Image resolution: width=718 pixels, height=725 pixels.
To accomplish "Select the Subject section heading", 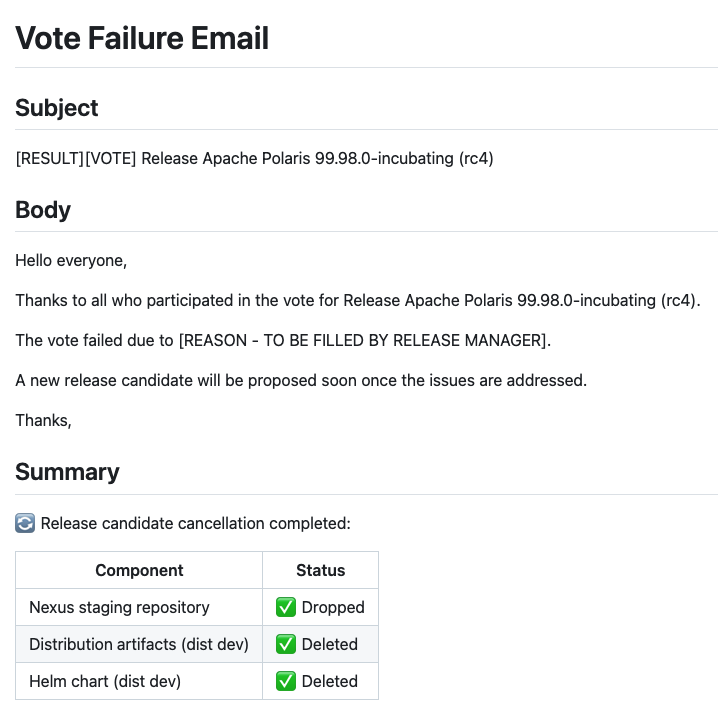I will (x=57, y=108).
